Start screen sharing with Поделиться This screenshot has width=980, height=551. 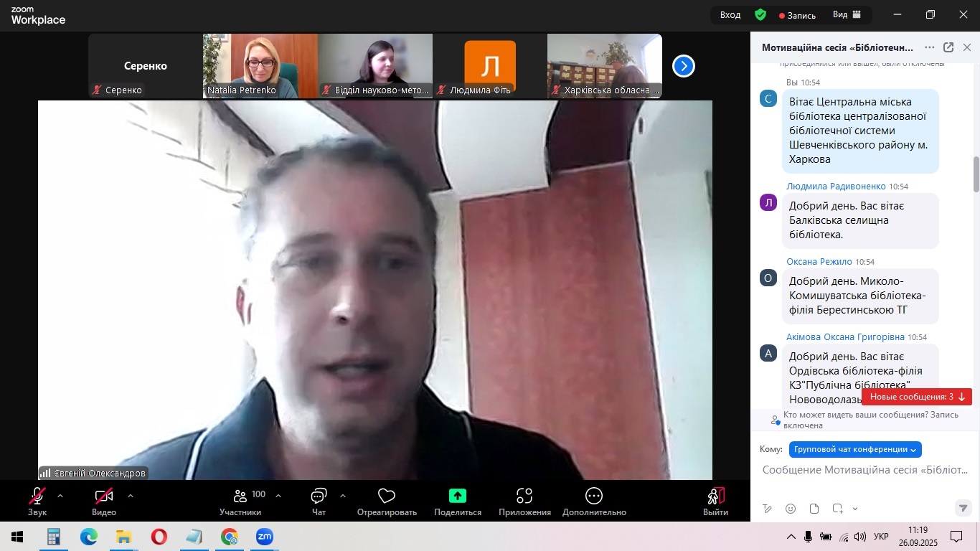coord(458,501)
